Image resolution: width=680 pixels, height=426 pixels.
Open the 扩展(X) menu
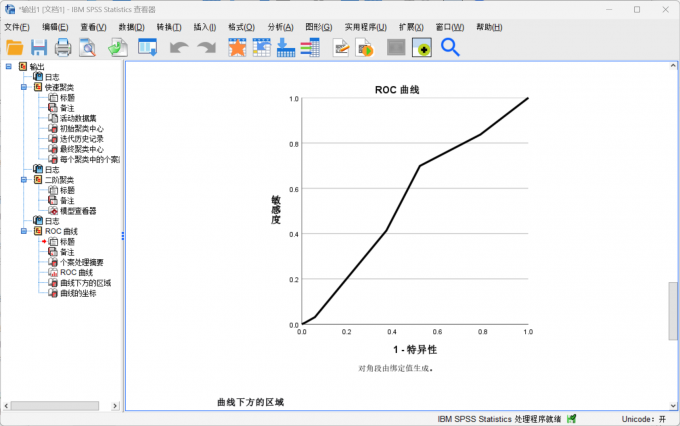coord(411,27)
